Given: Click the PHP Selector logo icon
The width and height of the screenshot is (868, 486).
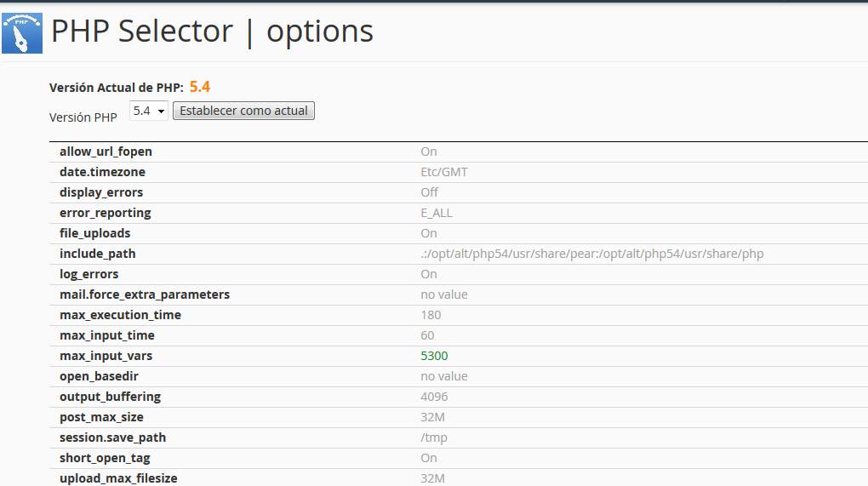Looking at the screenshot, I should (22, 33).
